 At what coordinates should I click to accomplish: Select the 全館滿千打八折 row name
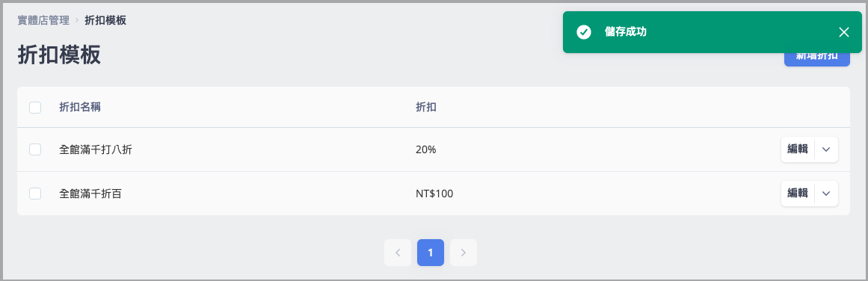point(96,149)
